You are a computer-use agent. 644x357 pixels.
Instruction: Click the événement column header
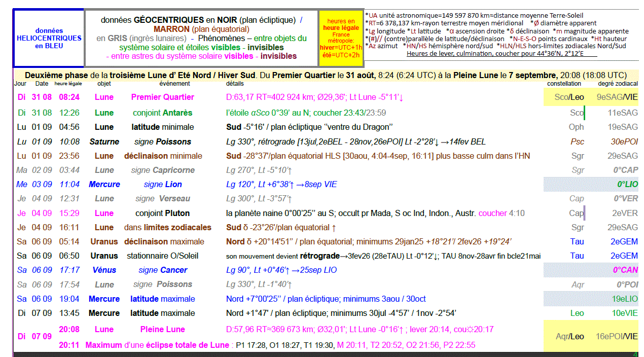[174, 84]
